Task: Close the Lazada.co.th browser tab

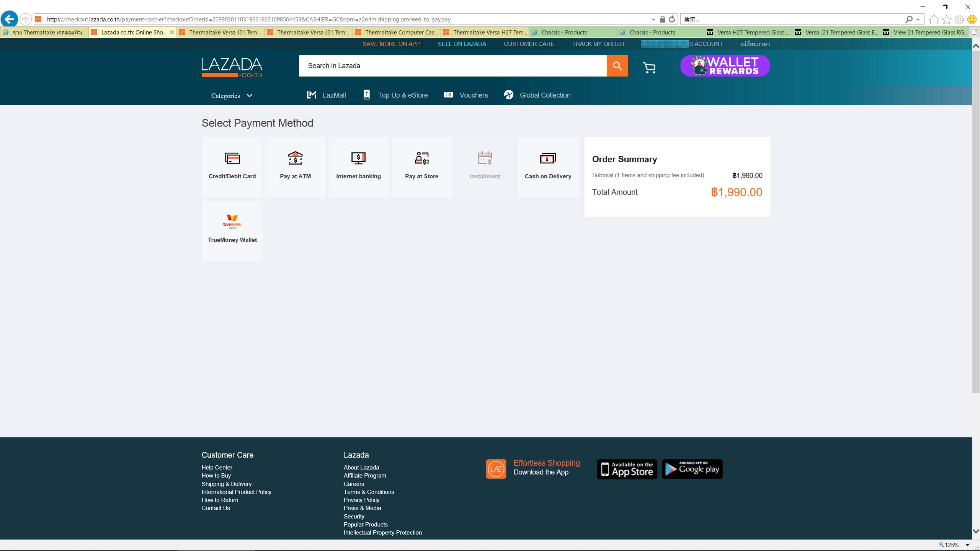Action: (172, 33)
